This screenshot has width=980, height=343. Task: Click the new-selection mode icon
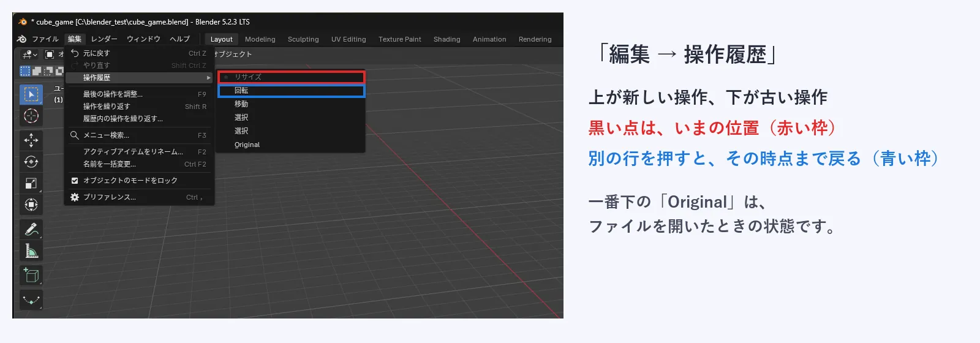25,71
